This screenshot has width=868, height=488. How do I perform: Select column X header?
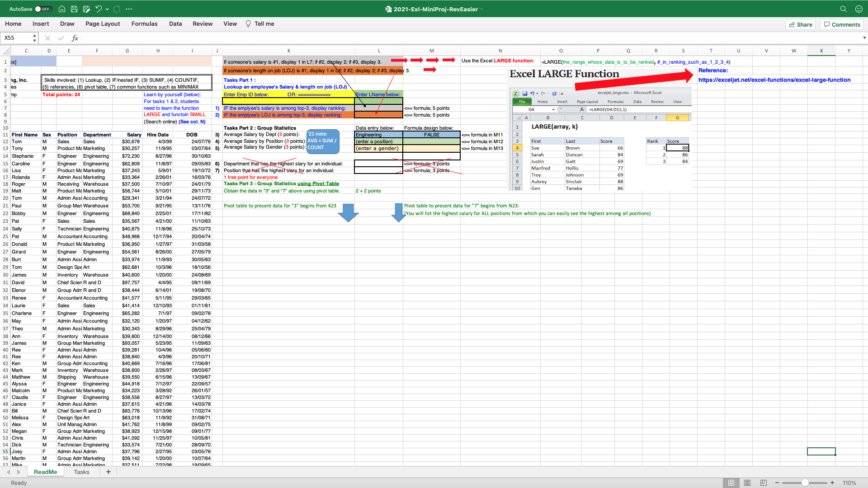821,51
